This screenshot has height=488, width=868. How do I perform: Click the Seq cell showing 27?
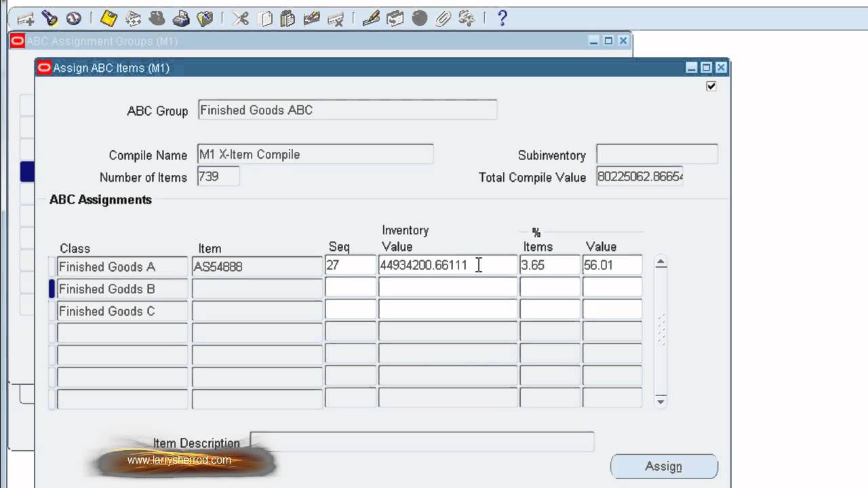(351, 265)
